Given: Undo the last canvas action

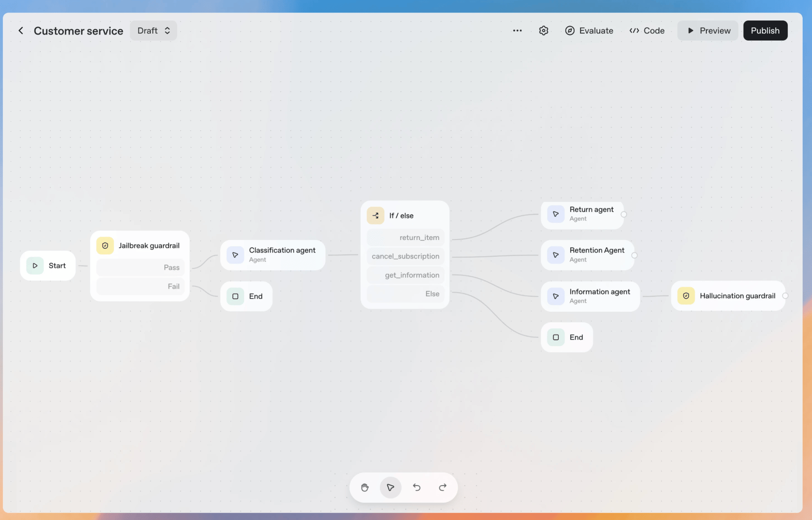Looking at the screenshot, I should pos(417,487).
